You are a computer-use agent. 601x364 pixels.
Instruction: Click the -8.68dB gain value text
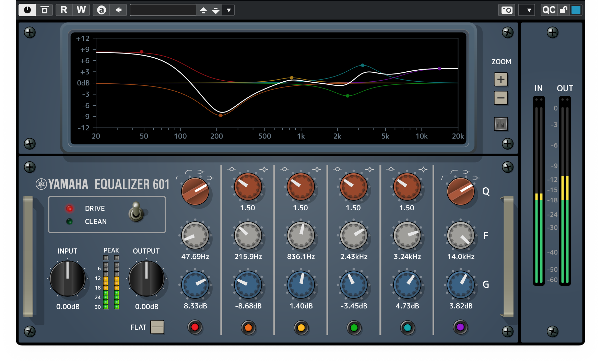click(x=248, y=306)
